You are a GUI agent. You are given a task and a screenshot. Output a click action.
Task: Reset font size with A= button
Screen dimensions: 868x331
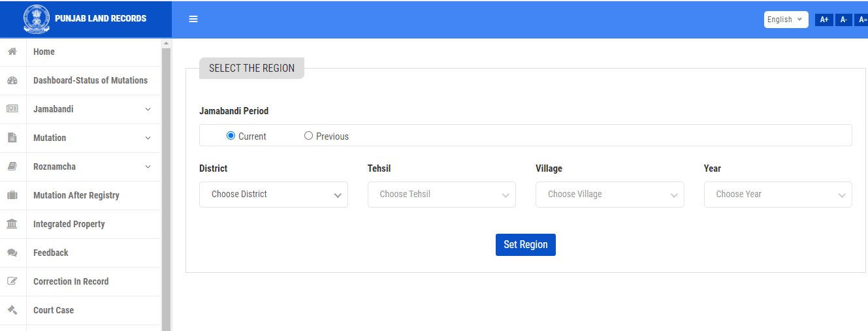tap(861, 20)
